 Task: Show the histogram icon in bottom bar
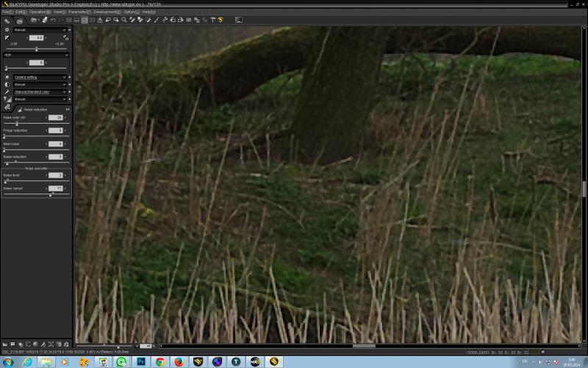pos(5,344)
